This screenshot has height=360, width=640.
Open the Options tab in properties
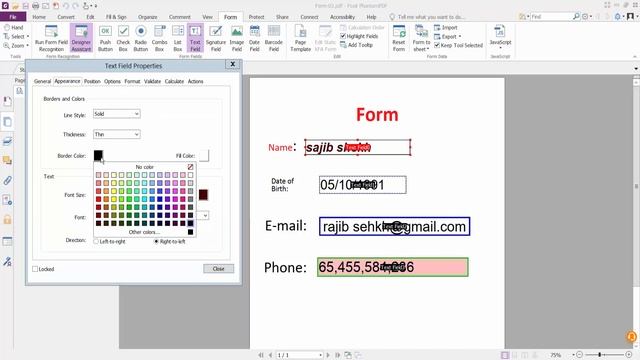click(112, 81)
